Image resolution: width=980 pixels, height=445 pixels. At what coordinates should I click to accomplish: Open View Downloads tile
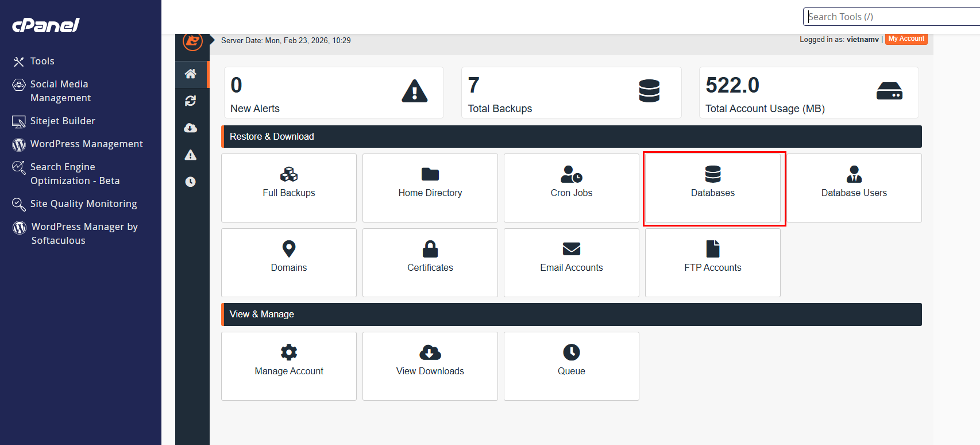430,366
